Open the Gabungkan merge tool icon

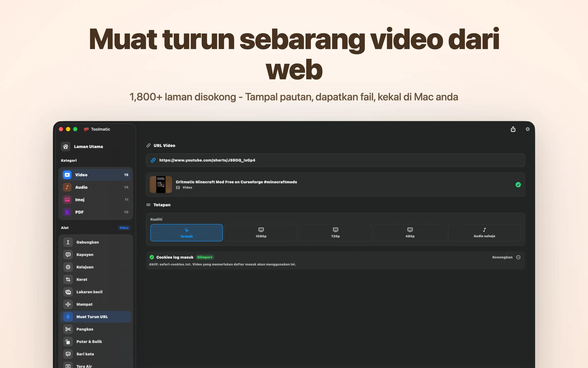68,242
